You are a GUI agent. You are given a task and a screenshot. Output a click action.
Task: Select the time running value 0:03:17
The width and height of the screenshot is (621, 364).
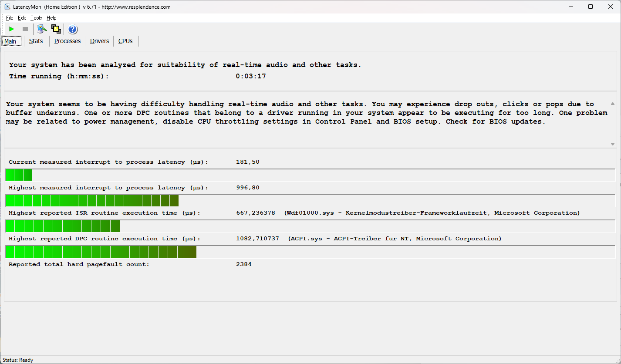pyautogui.click(x=251, y=76)
